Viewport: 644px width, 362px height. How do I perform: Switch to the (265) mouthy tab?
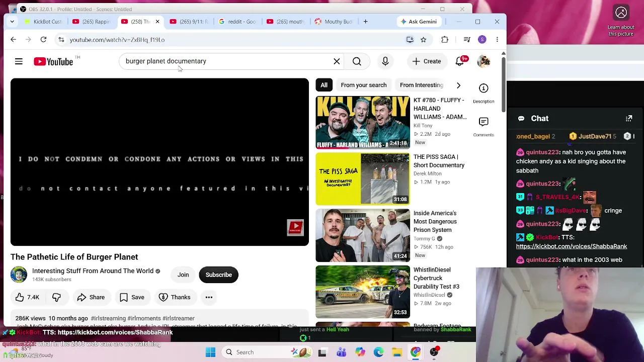[x=286, y=22]
